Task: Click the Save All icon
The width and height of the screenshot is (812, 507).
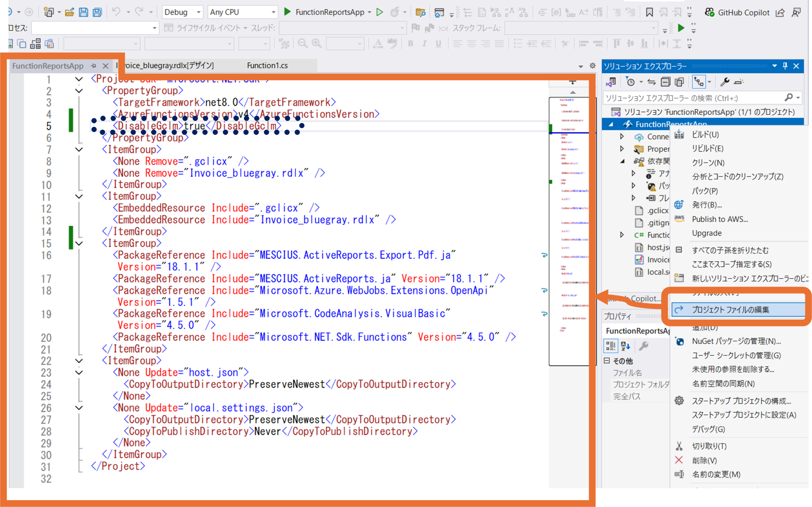Action: tap(97, 12)
